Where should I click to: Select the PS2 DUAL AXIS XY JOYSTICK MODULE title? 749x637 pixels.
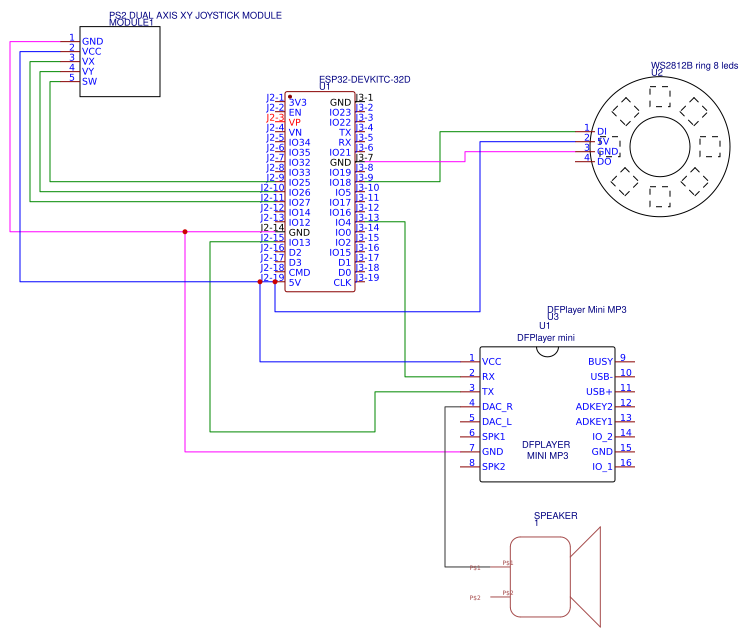[195, 15]
